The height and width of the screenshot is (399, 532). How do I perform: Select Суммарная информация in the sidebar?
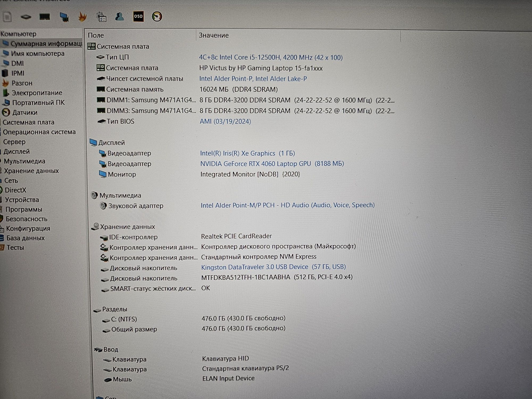point(43,44)
